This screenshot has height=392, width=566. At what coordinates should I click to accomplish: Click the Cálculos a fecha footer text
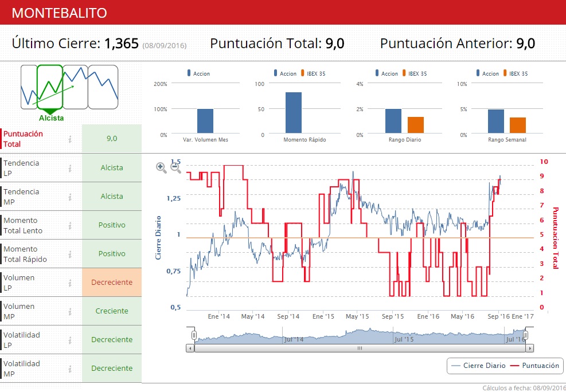click(x=524, y=388)
